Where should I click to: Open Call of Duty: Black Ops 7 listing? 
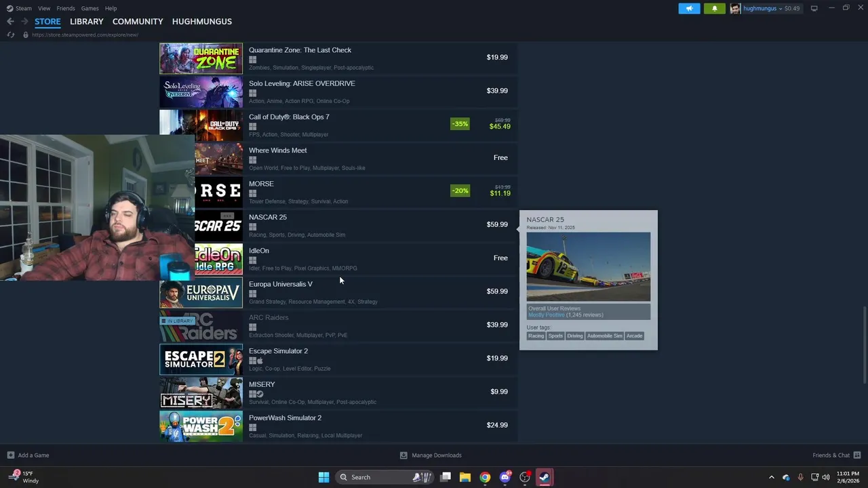[x=338, y=124]
